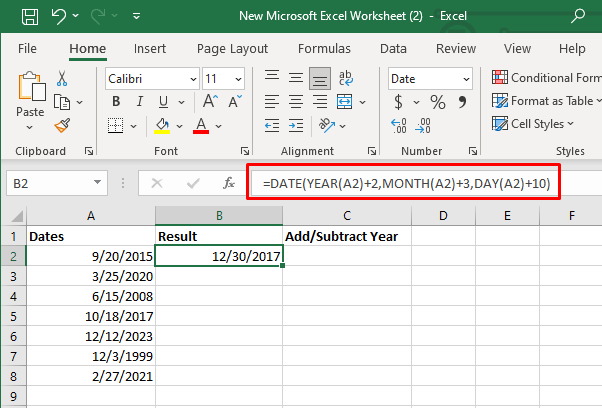Toggle Top Align
This screenshot has height=408, width=602.
(272, 78)
